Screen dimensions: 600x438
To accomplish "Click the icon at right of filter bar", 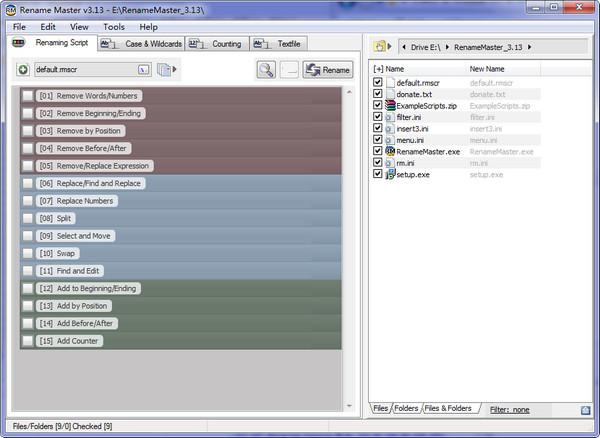I will coord(585,410).
